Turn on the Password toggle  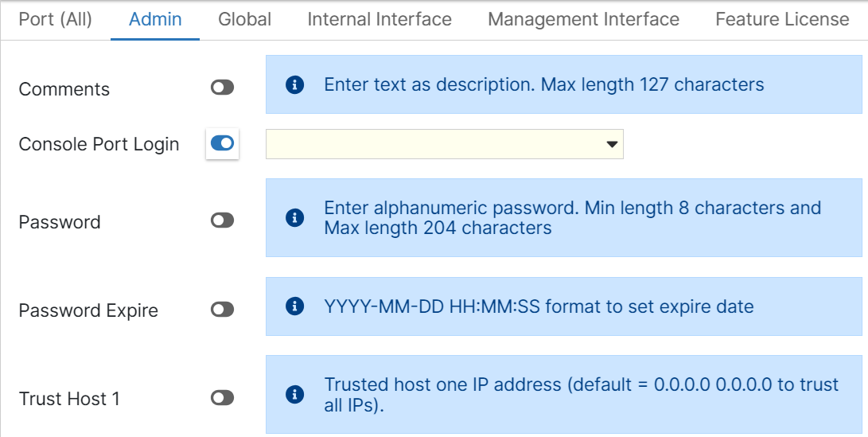click(223, 220)
